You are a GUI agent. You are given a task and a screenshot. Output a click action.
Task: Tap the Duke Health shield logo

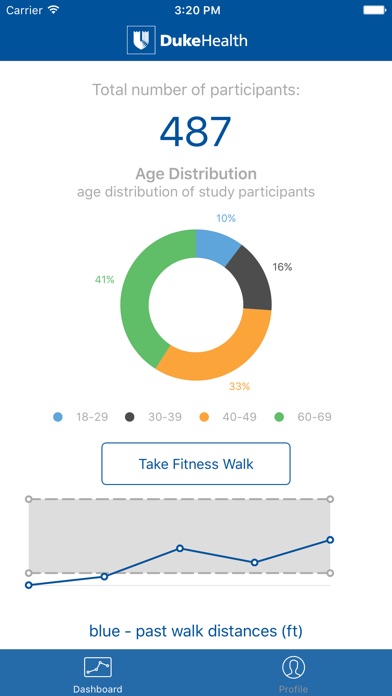(x=141, y=40)
